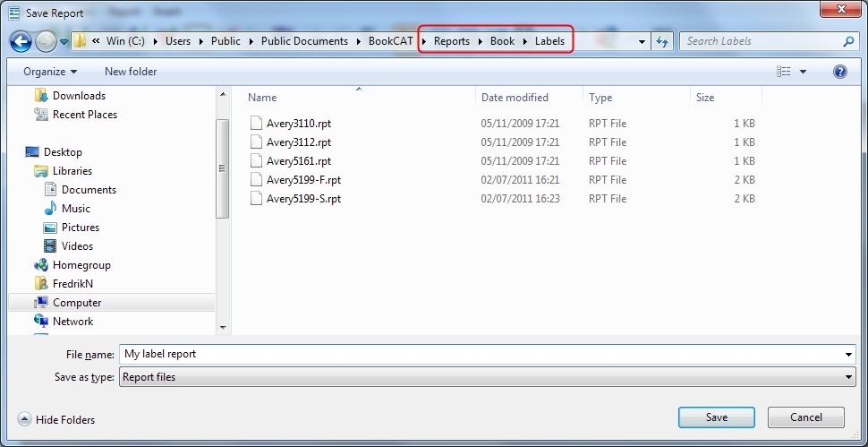Viewport: 868px width, 447px height.
Task: Select Network in navigation pane
Action: click(72, 322)
